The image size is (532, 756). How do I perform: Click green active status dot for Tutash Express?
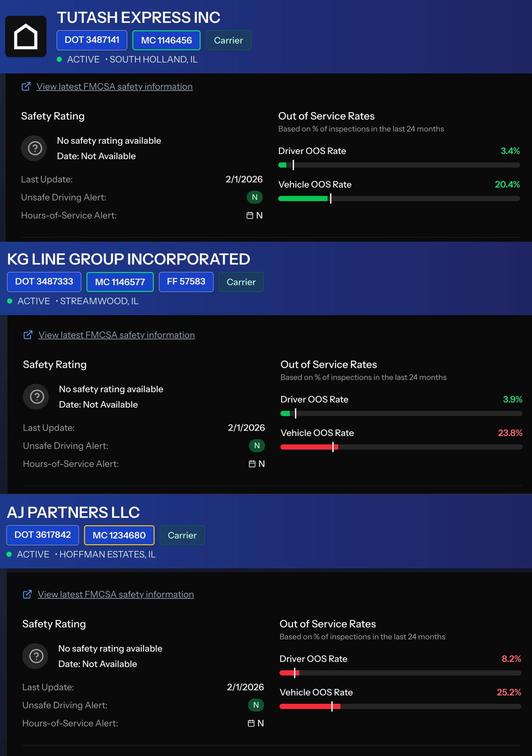tap(59, 59)
